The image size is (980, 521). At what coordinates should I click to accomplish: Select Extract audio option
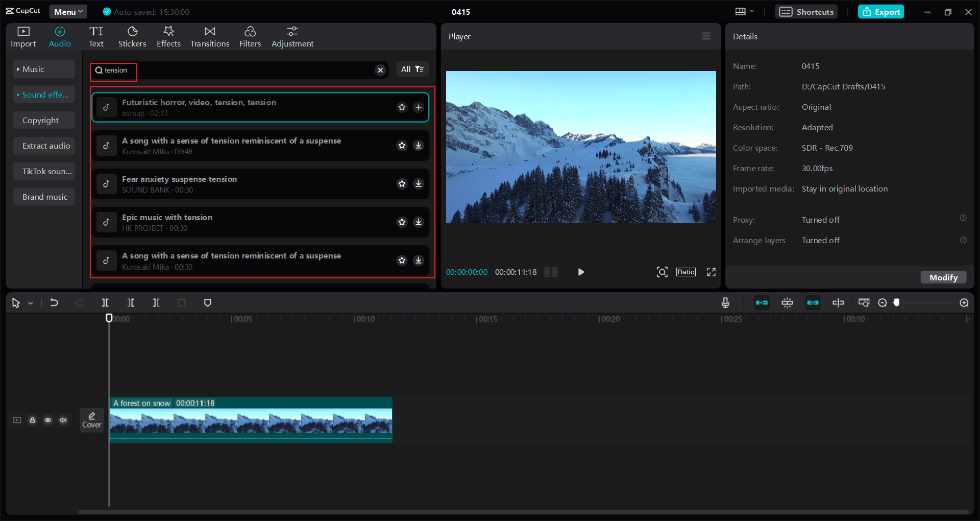click(x=44, y=146)
